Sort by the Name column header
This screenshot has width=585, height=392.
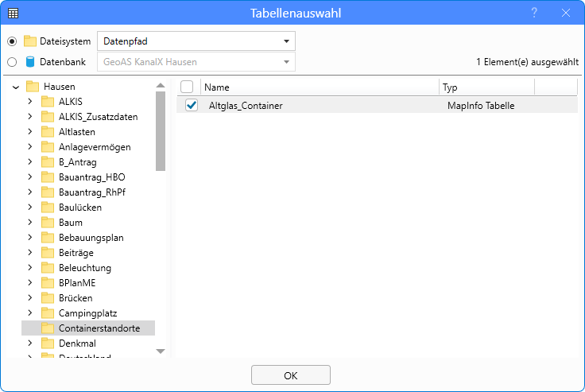(318, 87)
